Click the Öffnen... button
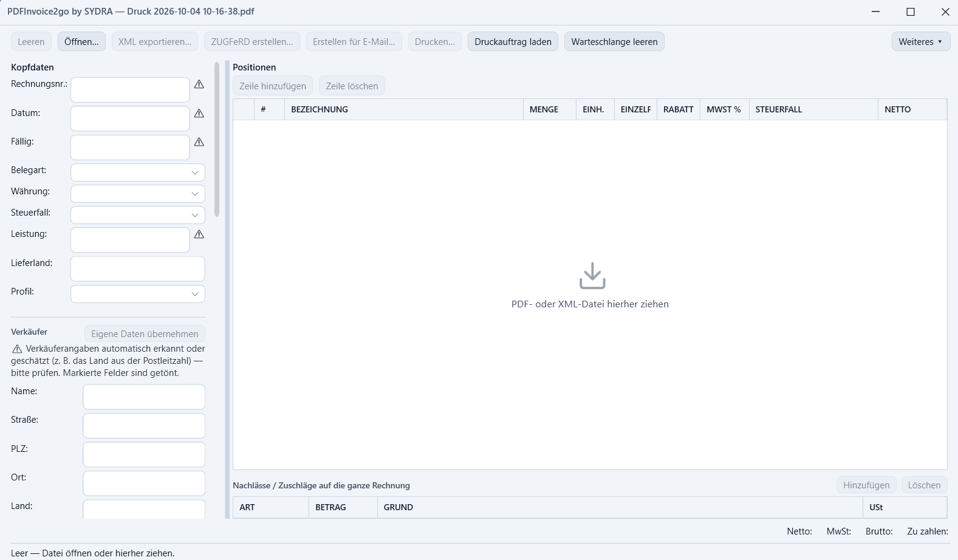Viewport: 958px width, 560px height. point(81,42)
